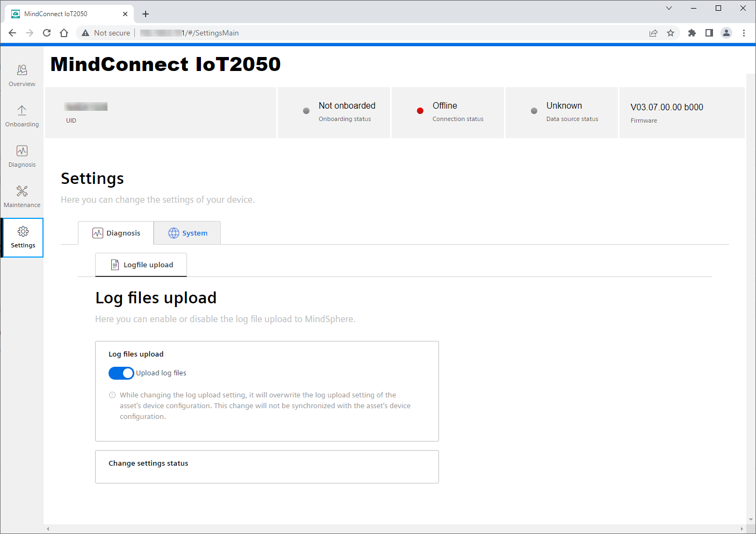Click the Upload log files label
This screenshot has width=756, height=534.
click(x=161, y=373)
